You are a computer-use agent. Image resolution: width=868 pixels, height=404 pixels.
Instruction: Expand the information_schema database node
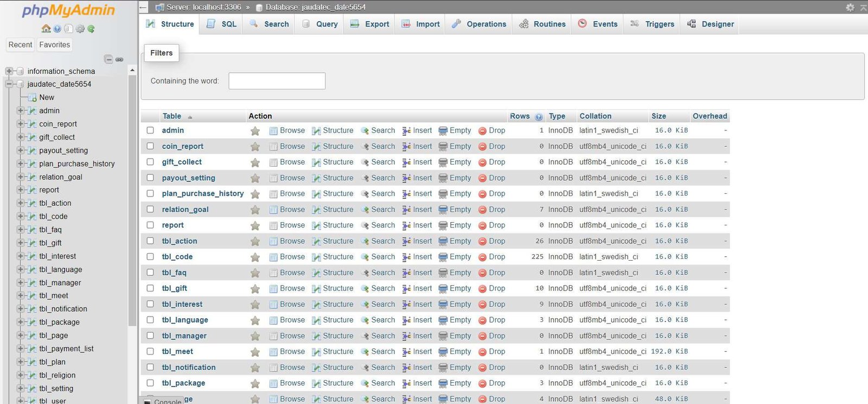click(9, 71)
